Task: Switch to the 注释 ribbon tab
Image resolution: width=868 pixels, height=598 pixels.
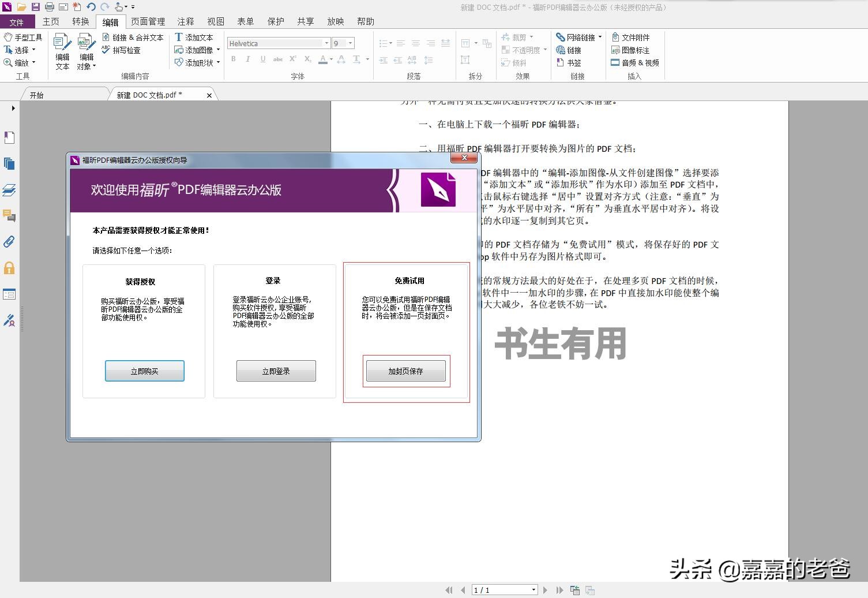Action: pos(185,21)
